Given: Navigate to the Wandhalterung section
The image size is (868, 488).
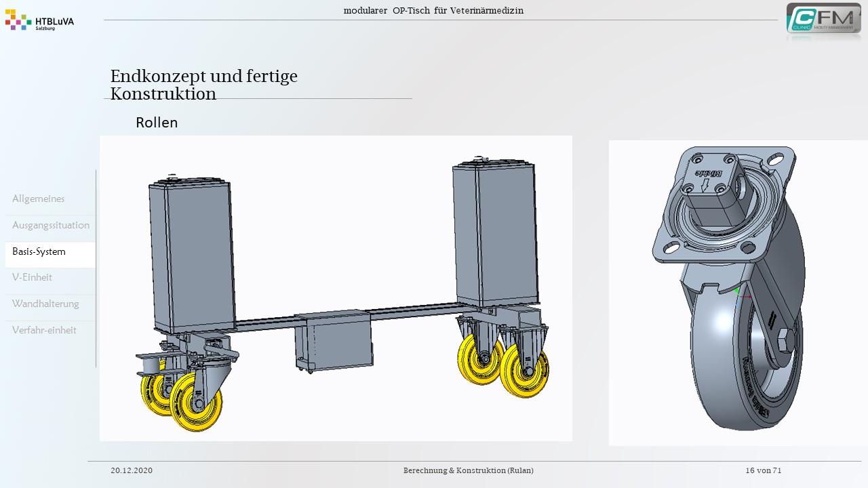Looking at the screenshot, I should click(x=45, y=304).
